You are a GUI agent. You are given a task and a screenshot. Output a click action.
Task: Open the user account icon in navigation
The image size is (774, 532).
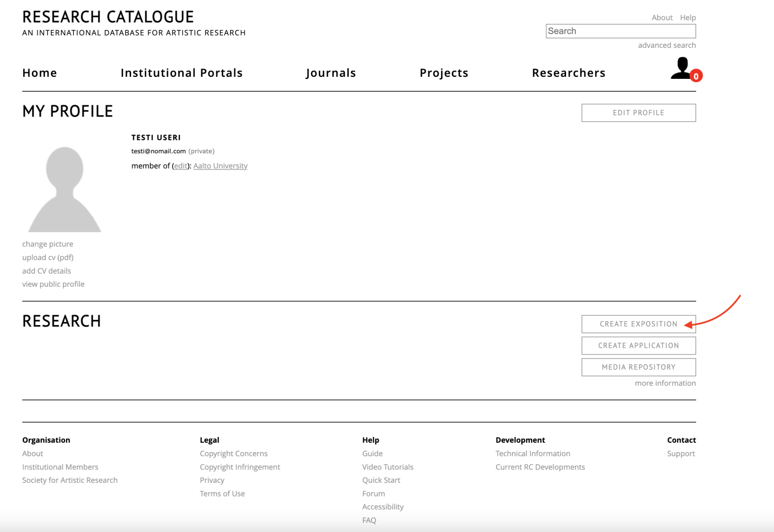coord(682,68)
